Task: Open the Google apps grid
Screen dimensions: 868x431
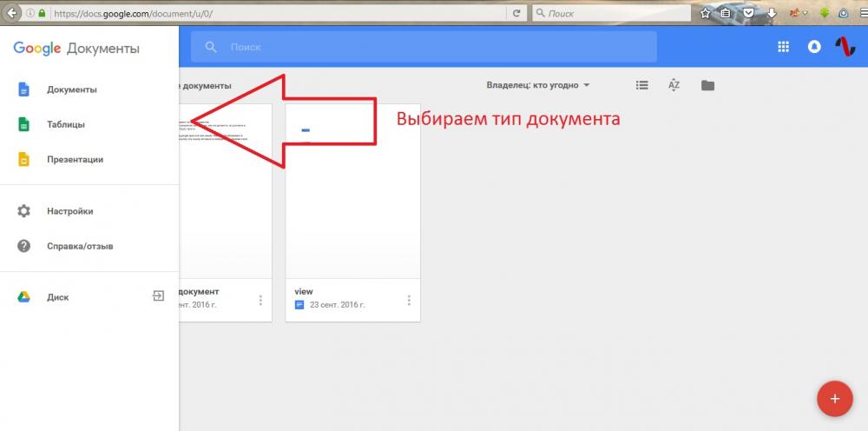Action: (783, 47)
